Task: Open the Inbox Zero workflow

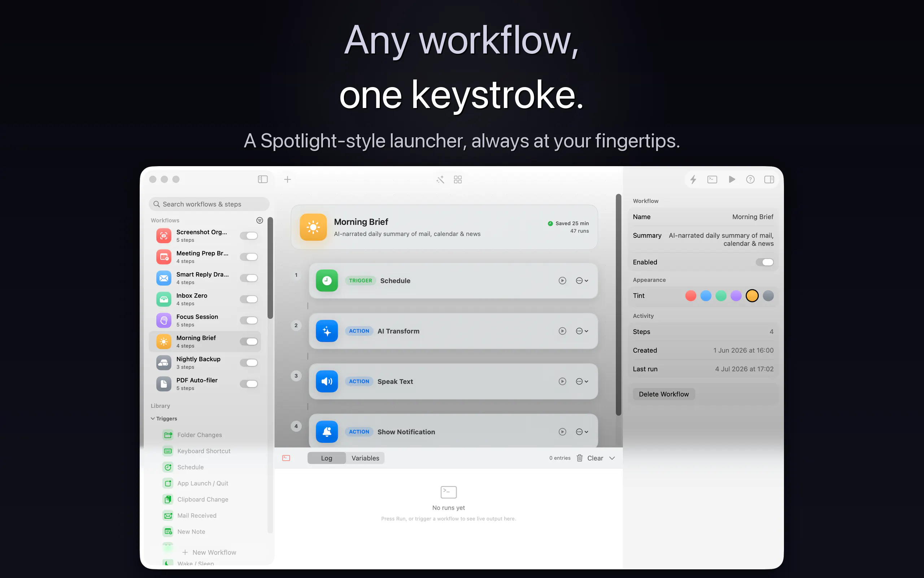Action: (205, 299)
